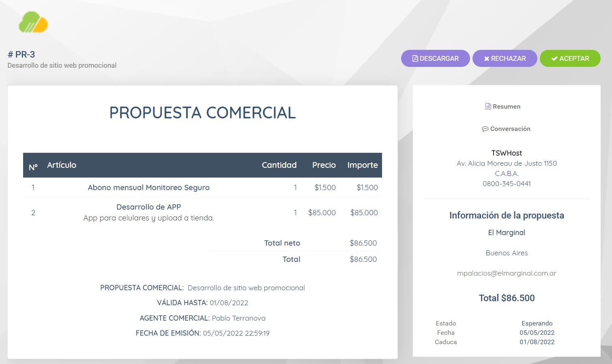Click the PDF icon on the Descargar button
The width and height of the screenshot is (612, 364).
415,58
